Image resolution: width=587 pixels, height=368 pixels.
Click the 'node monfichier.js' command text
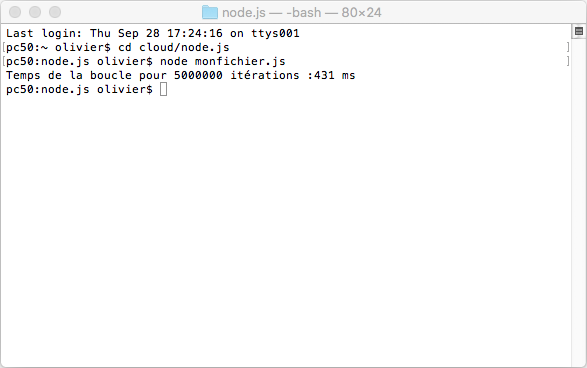223,61
